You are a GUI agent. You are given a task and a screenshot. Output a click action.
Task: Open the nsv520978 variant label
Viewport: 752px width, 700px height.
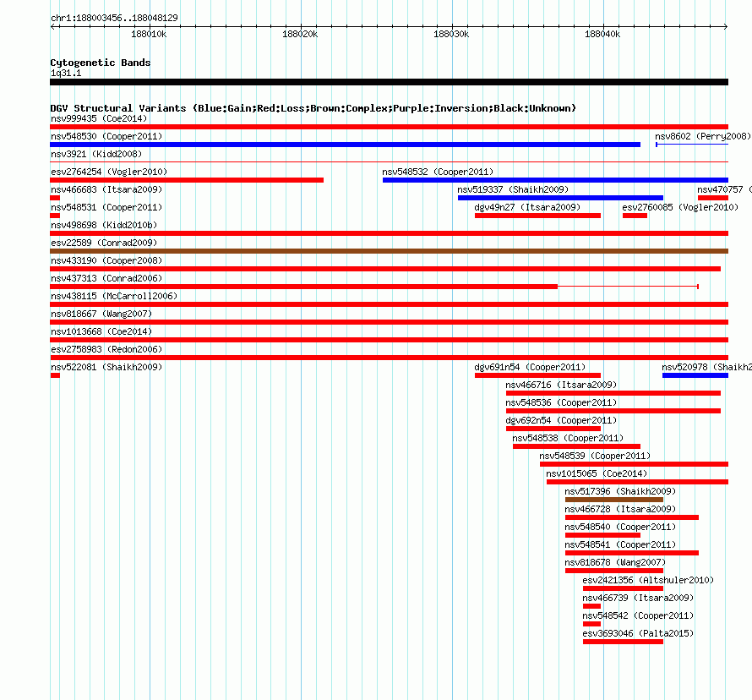706,367
